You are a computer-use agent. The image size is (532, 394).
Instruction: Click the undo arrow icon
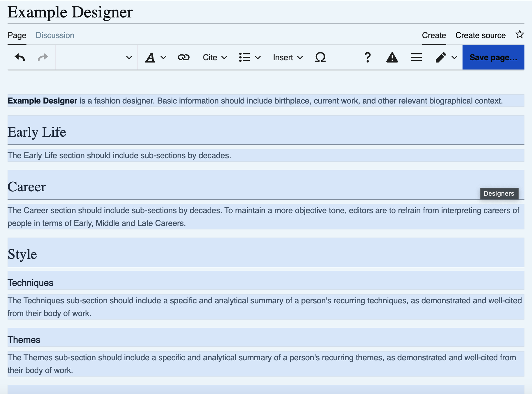coord(20,57)
